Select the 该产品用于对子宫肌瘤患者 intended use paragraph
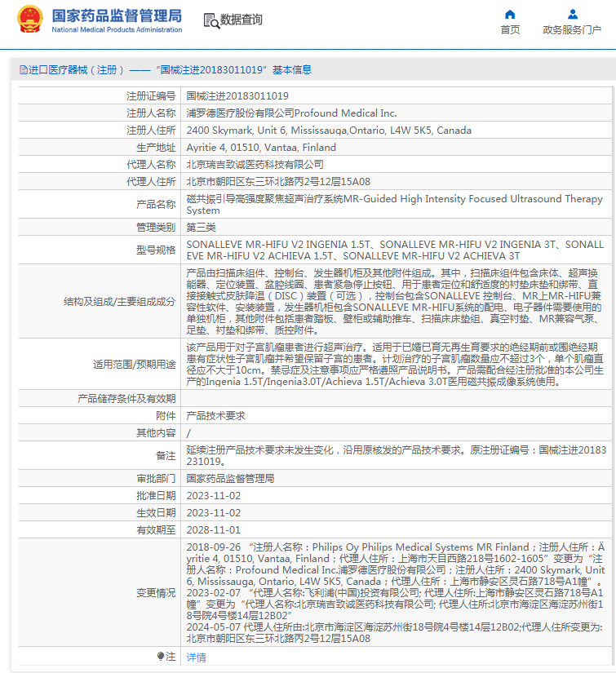Image resolution: width=616 pixels, height=673 pixels. (x=395, y=365)
